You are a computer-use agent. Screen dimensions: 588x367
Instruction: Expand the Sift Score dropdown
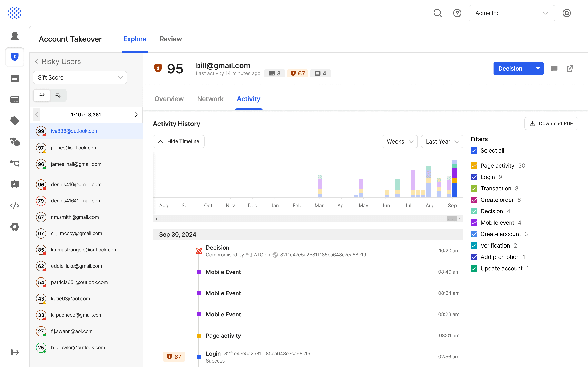[x=80, y=77]
